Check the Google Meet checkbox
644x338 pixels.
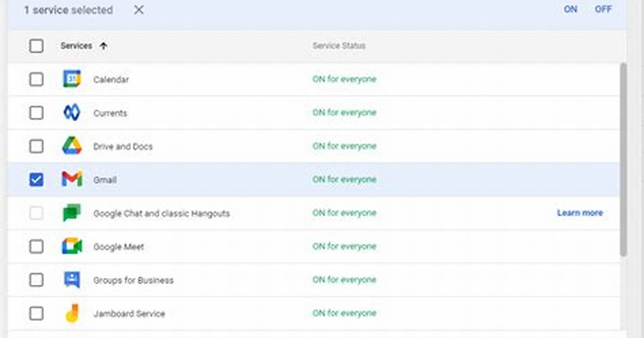(36, 247)
